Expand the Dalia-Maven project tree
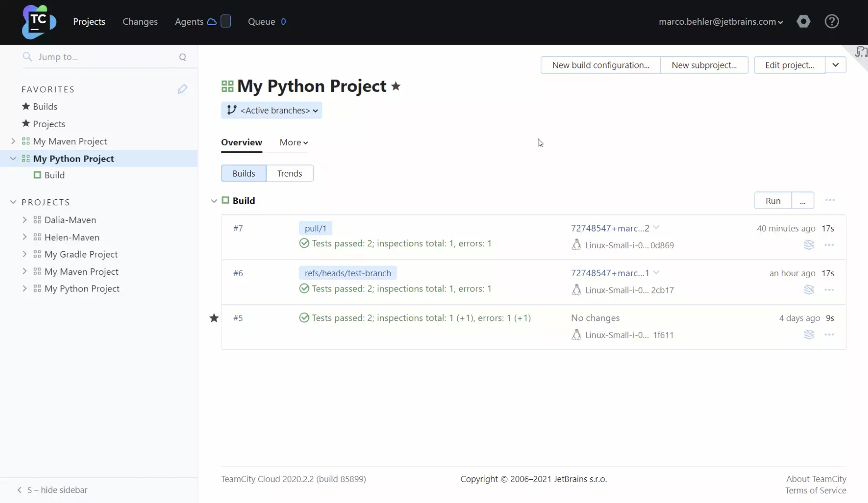 click(25, 220)
